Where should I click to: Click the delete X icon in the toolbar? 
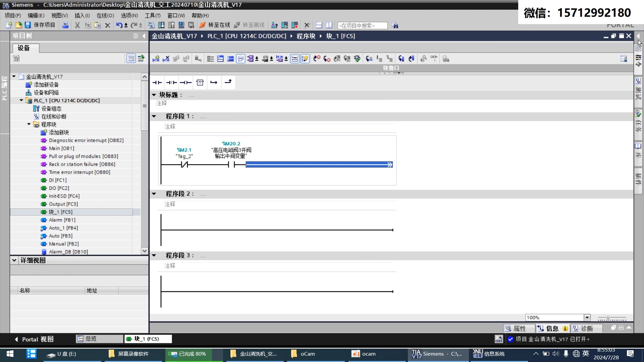point(108,25)
